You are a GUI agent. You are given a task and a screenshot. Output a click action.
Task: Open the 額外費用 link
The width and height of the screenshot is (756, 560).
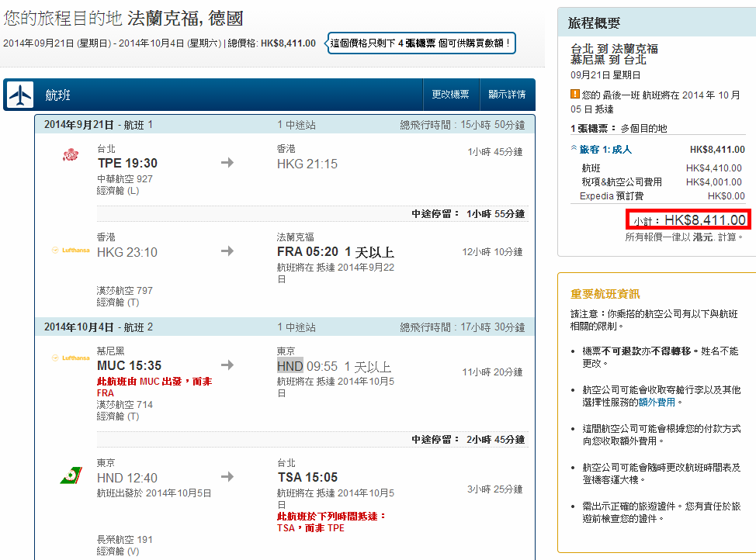[x=656, y=402]
